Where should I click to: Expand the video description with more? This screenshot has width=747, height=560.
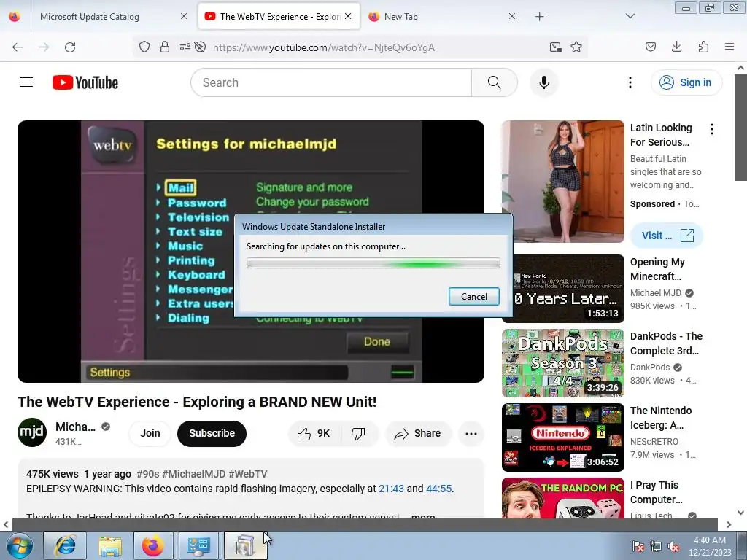[423, 516]
